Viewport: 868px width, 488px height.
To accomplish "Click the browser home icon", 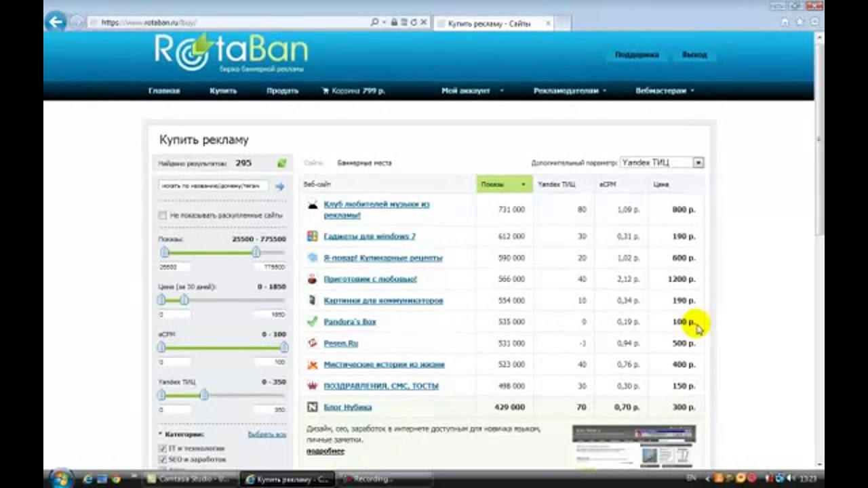I will tap(785, 22).
